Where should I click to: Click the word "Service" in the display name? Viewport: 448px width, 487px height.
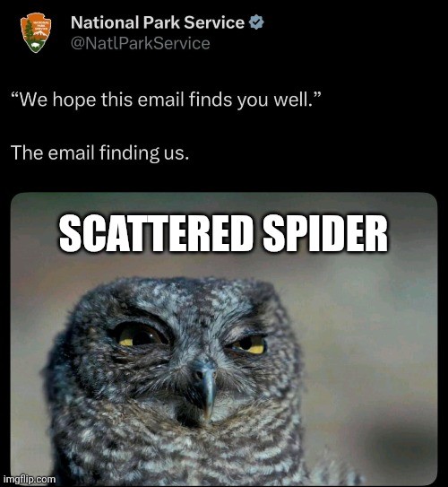coord(214,22)
